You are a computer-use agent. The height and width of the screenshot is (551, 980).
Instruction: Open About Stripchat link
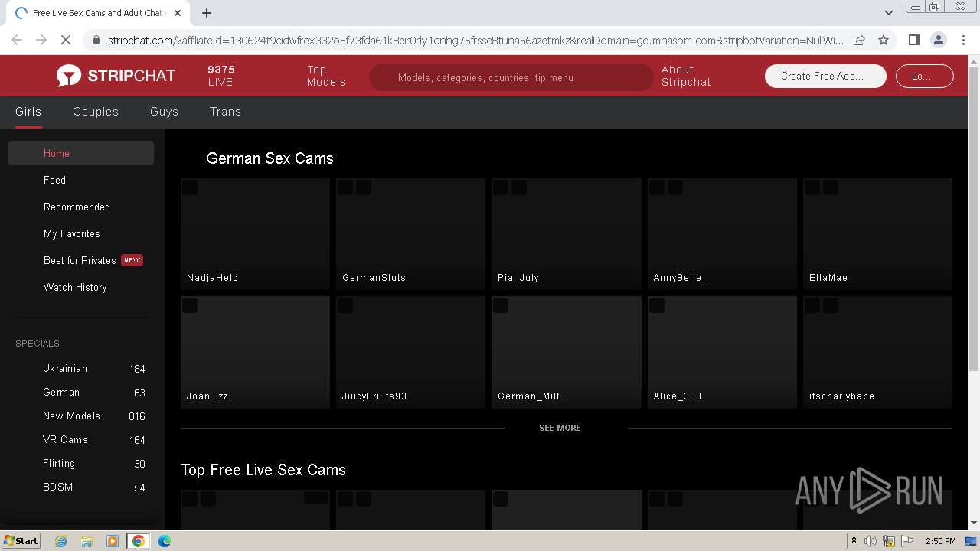(x=686, y=76)
